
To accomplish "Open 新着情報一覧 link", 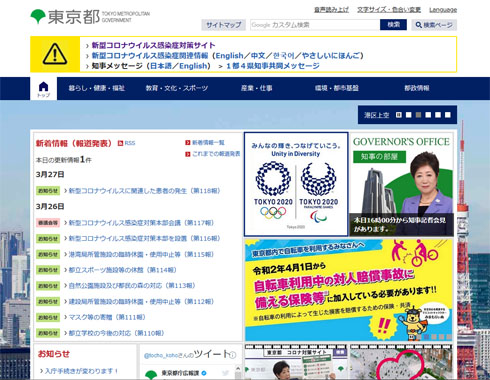I will click(x=208, y=143).
